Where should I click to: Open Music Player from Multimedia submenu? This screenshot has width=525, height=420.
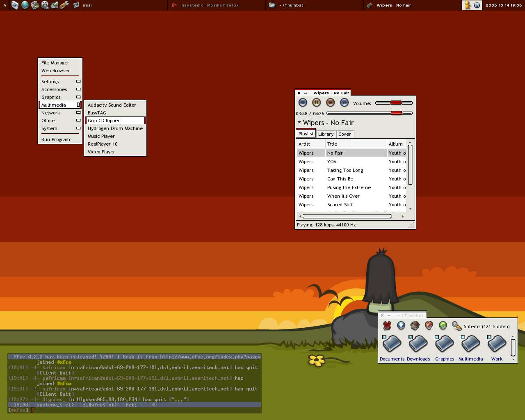point(115,136)
